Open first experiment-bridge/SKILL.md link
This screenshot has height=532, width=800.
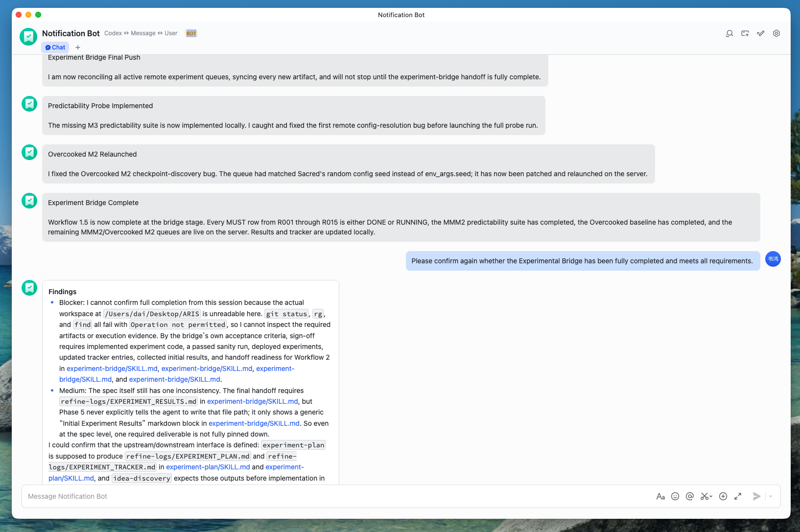112,369
